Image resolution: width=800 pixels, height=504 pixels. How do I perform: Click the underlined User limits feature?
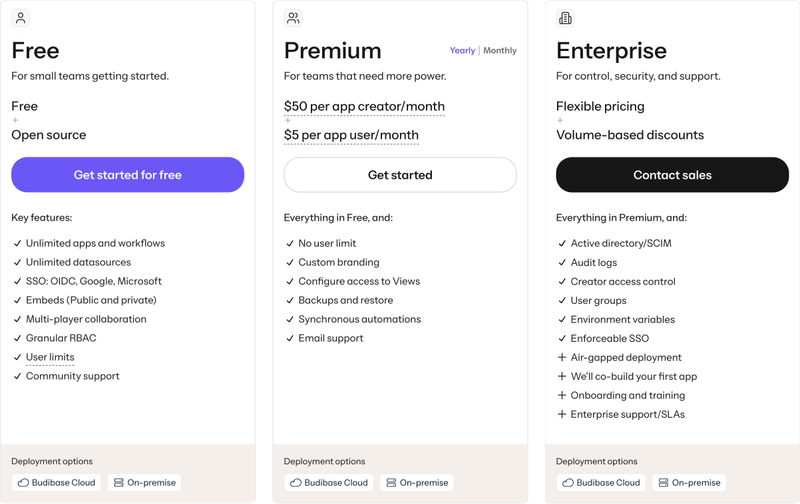50,357
